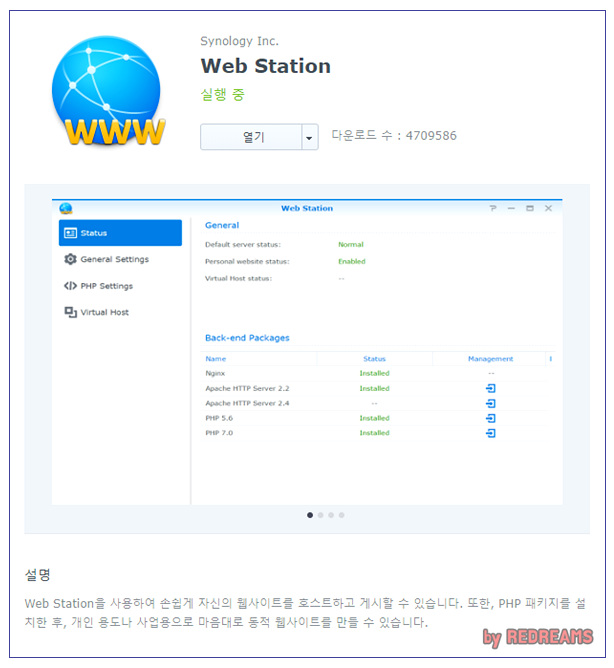Click the 'Virtual Host status:' label
This screenshot has height=668, width=614.
point(238,278)
